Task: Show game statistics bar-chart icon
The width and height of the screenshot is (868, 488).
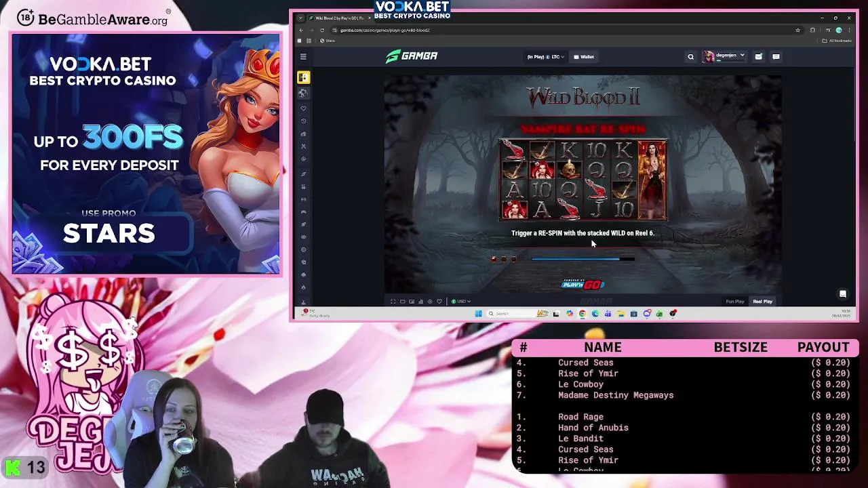Action: pos(420,302)
